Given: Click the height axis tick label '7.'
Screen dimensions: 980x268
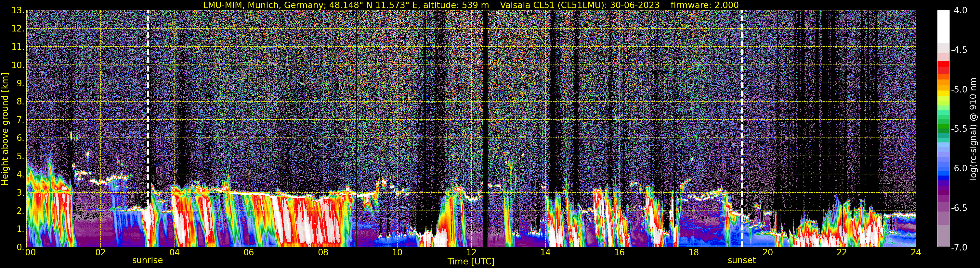Looking at the screenshot, I should click(x=20, y=120).
